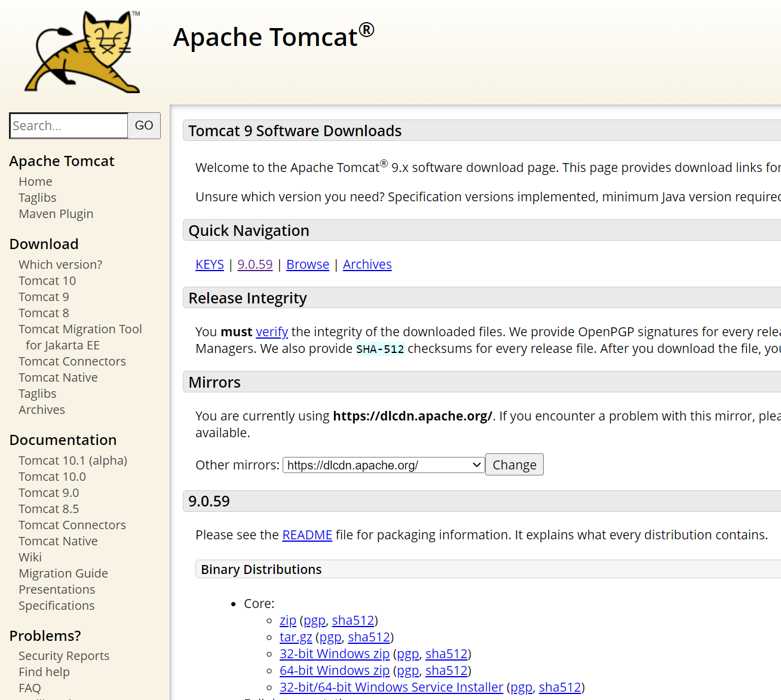Click the KEYS quick navigation link
Screen dimensions: 781x700
[210, 265]
